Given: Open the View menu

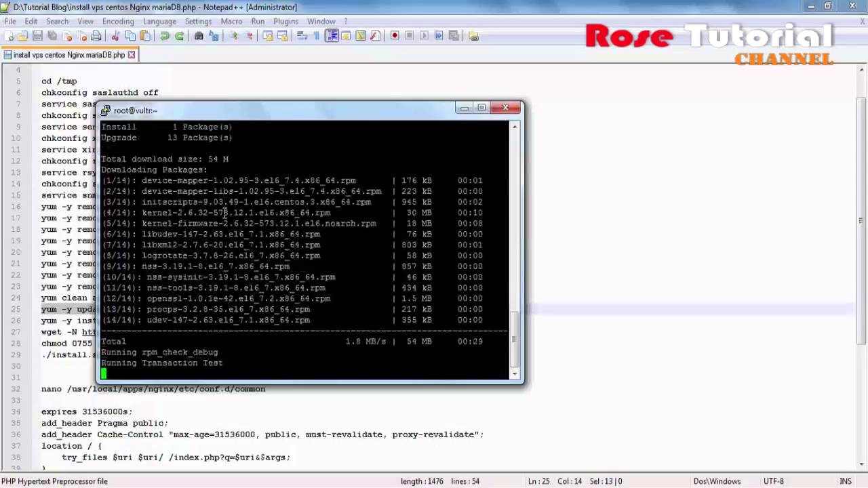Looking at the screenshot, I should (85, 21).
